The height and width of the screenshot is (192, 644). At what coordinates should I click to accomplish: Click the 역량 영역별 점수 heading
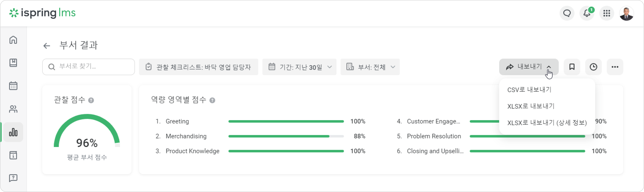[179, 100]
